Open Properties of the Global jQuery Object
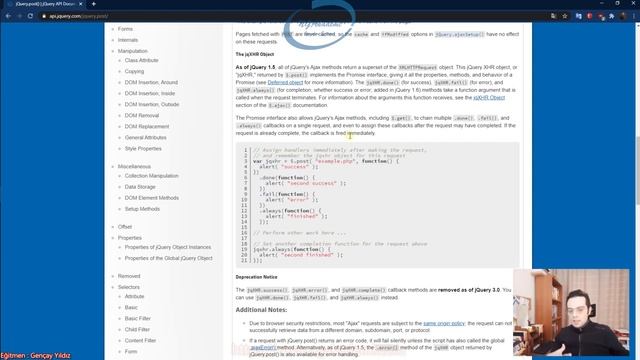 [x=169, y=258]
